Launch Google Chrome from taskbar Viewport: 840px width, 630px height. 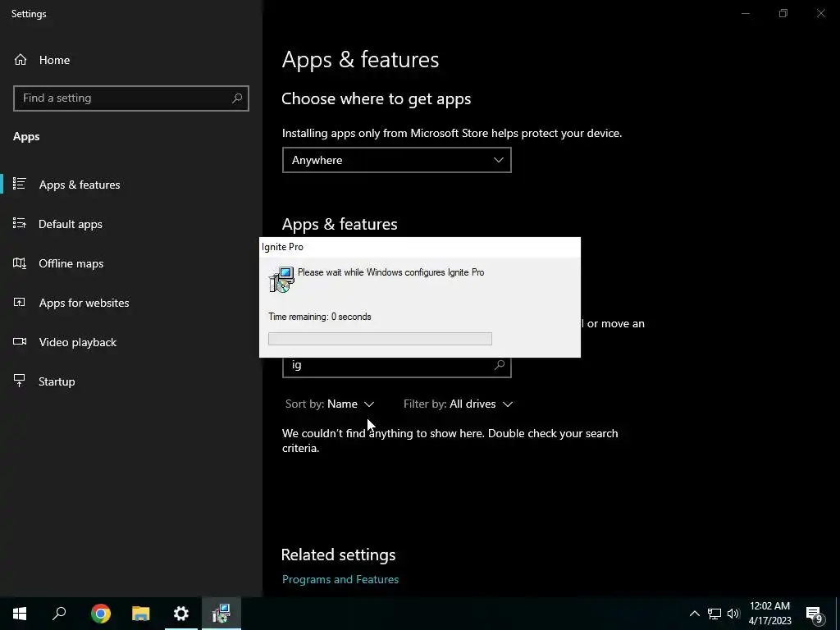coord(101,614)
